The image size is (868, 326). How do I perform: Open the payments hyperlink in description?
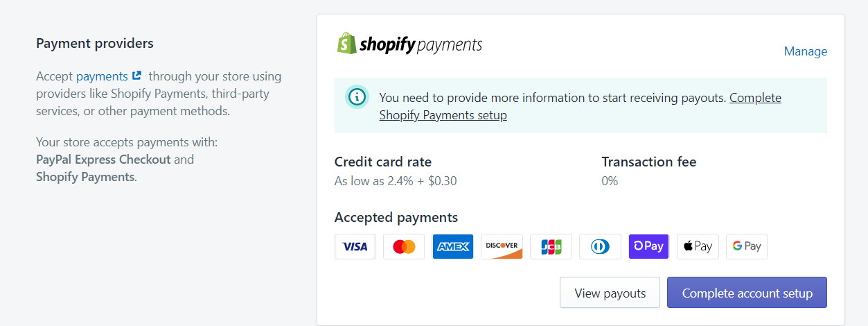pyautogui.click(x=102, y=76)
